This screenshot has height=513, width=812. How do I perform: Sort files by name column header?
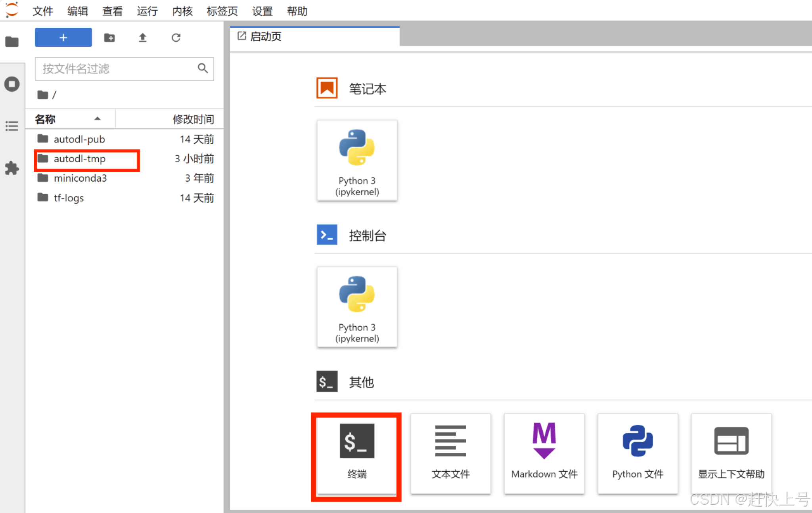click(x=46, y=119)
